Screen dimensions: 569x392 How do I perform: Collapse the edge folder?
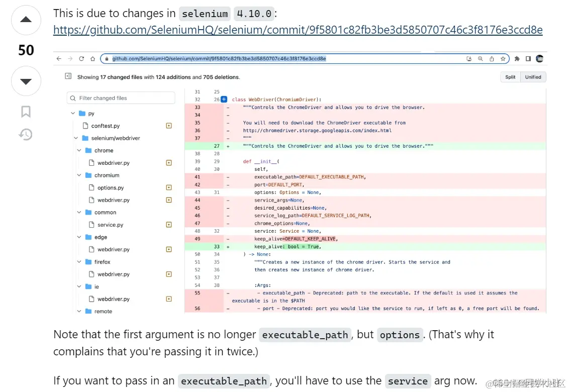point(79,237)
